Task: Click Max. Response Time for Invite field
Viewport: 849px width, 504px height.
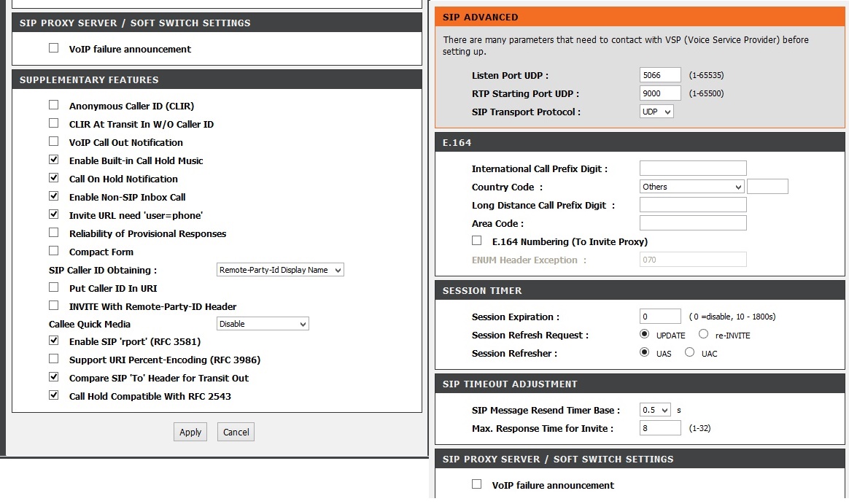Action: [659, 428]
